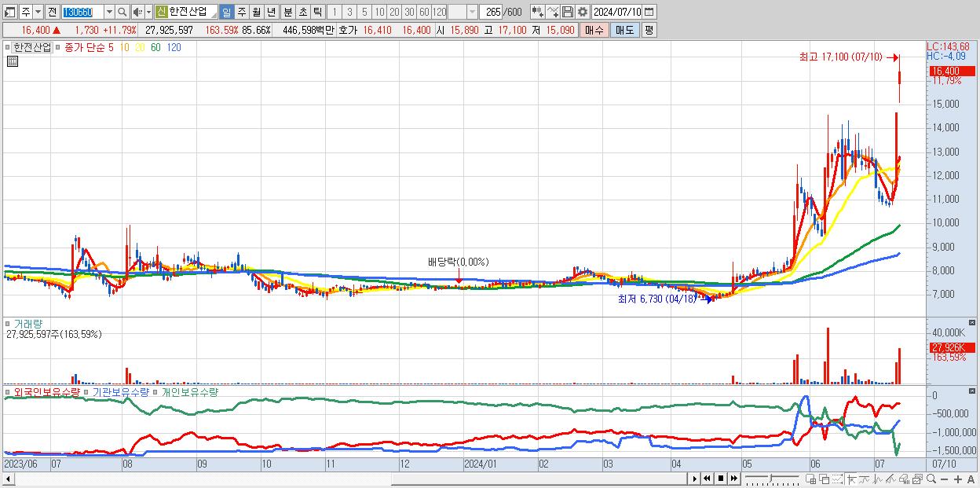The height and width of the screenshot is (488, 980).
Task: Toggle the small square before 한전산업 chart label
Action: pos(8,47)
